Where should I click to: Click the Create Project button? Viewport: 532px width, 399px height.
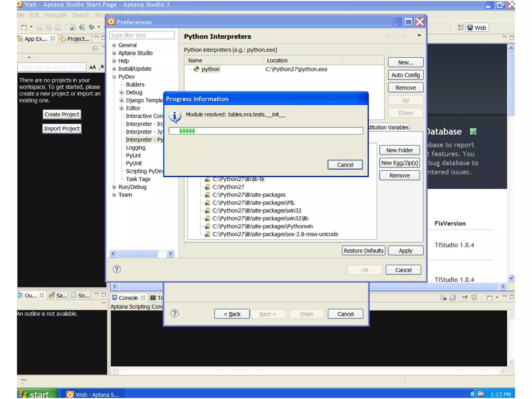coord(62,115)
